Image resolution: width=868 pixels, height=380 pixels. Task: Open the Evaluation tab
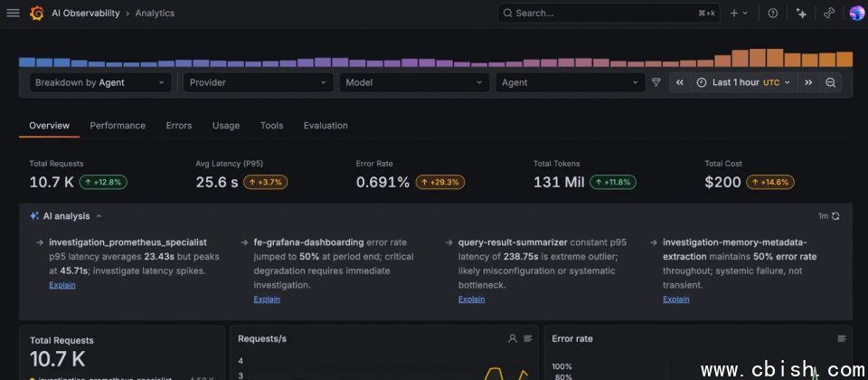(325, 126)
